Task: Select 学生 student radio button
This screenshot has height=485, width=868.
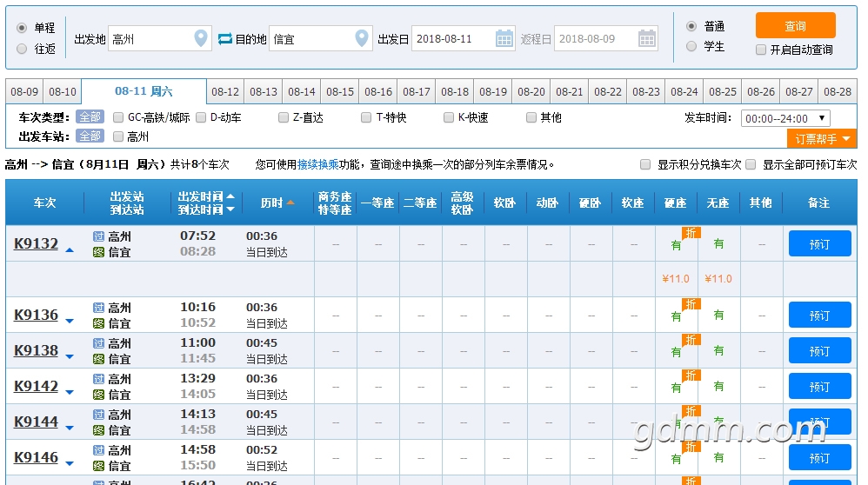Action: (x=691, y=46)
